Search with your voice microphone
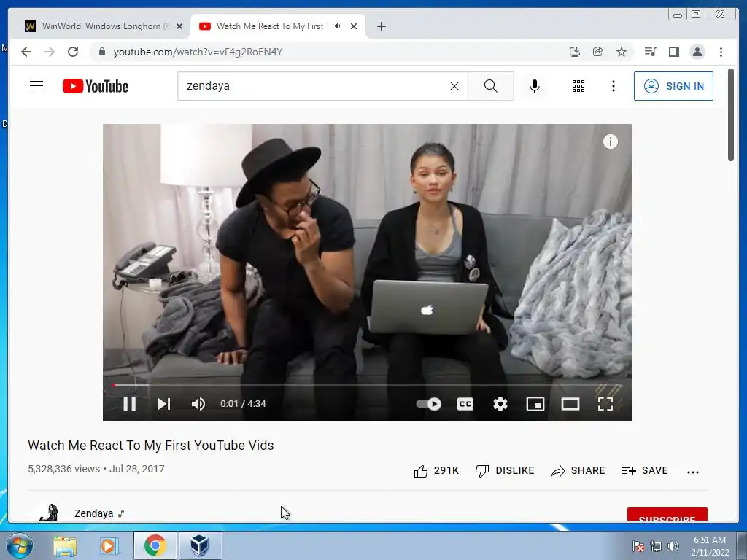Viewport: 747px width, 560px height. (535, 86)
